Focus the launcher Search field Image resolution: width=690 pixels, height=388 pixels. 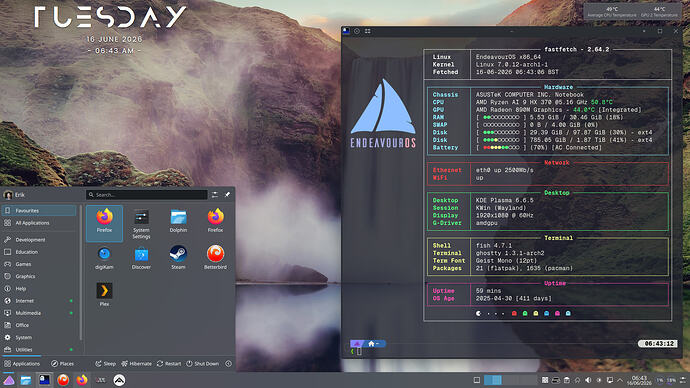coord(147,194)
